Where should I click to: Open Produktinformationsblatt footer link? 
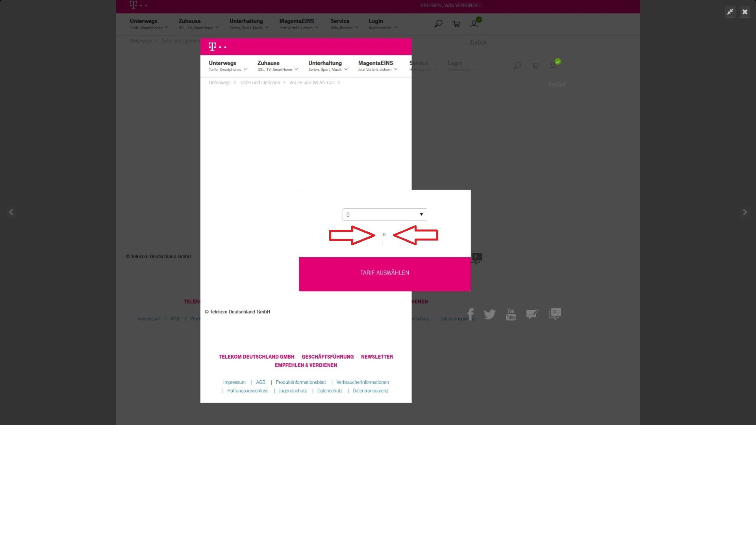301,382
